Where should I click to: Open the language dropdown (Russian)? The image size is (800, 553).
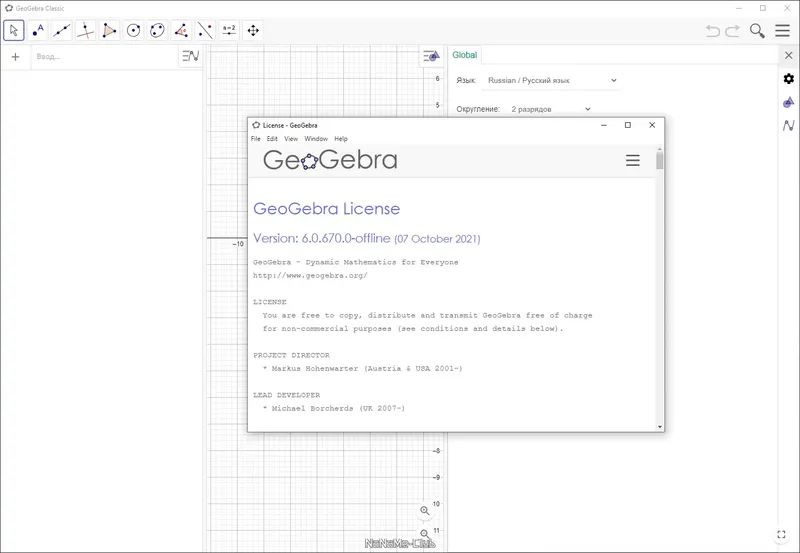coord(552,81)
